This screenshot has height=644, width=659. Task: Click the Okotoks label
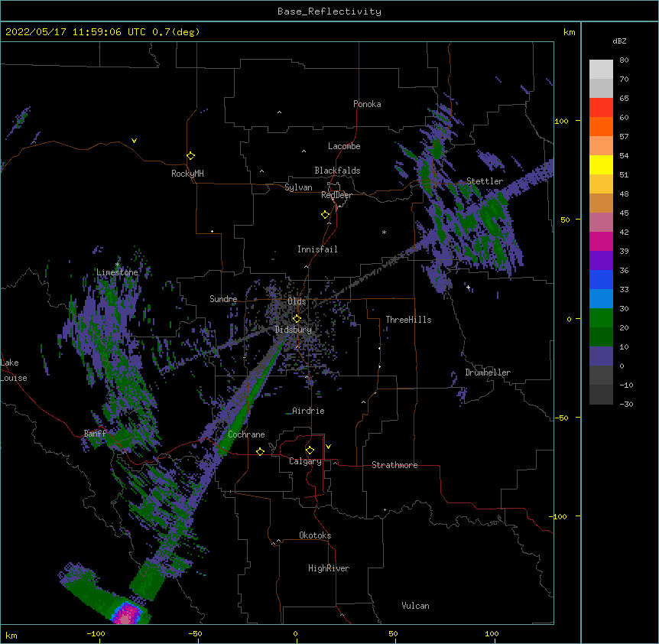click(x=315, y=535)
